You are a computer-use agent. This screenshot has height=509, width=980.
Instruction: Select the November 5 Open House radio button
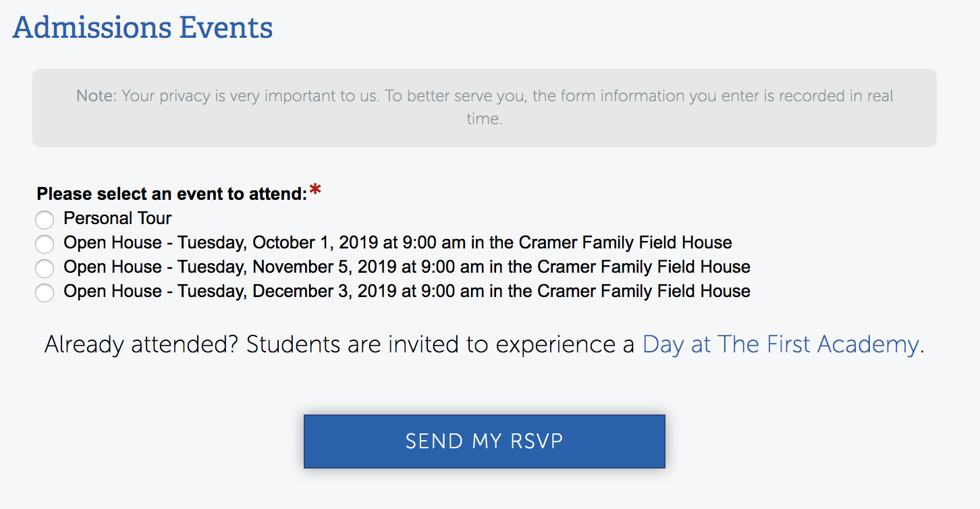tap(45, 269)
